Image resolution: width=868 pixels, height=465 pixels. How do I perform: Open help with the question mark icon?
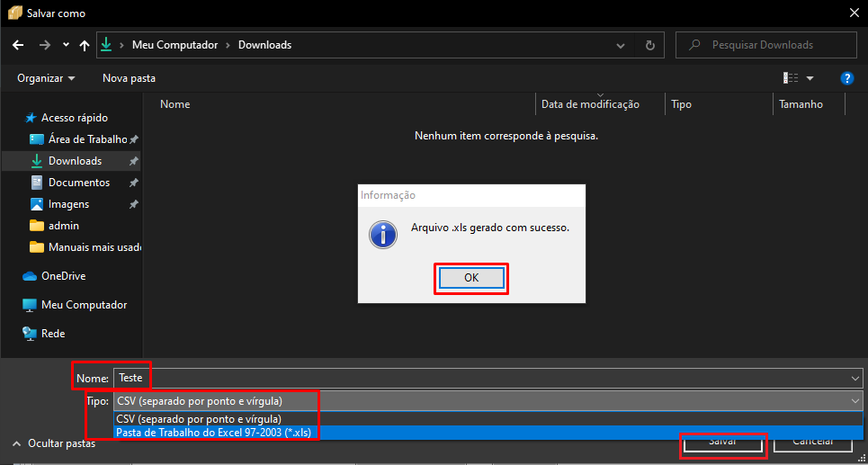coord(847,78)
